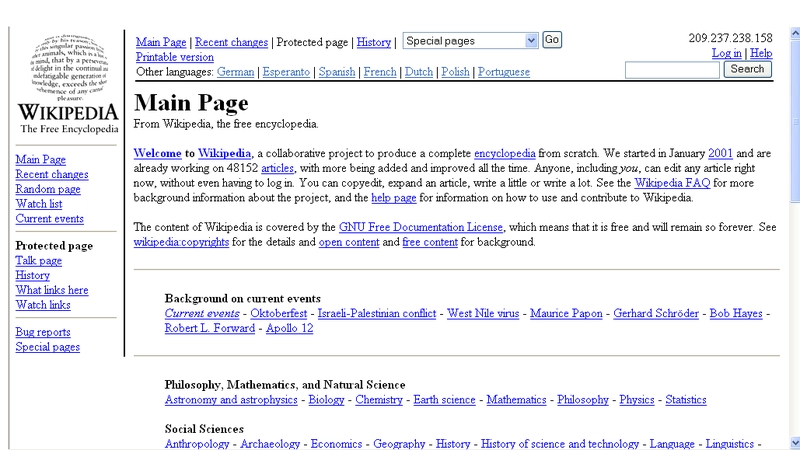Viewport: 800px width, 450px height.
Task: Open Robert L. Forward article
Action: [209, 329]
